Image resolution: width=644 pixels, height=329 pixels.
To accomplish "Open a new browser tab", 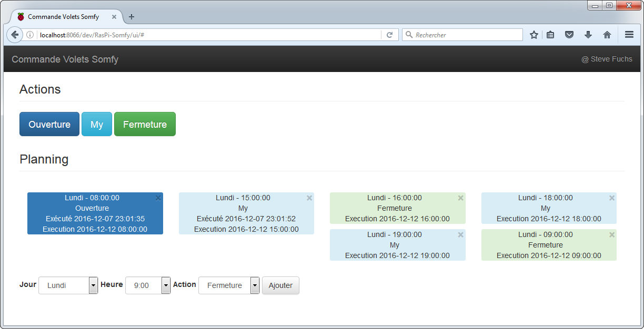I will click(x=132, y=17).
